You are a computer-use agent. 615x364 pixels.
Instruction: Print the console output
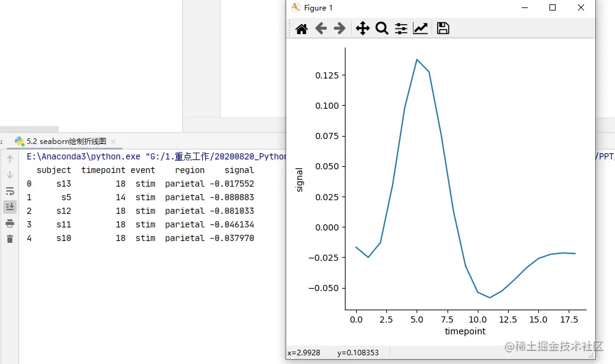pyautogui.click(x=10, y=223)
